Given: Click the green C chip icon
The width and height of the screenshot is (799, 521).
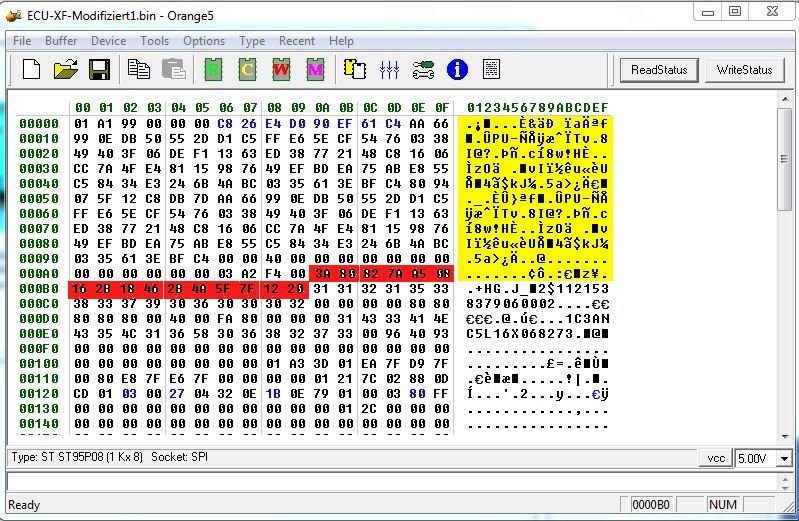Looking at the screenshot, I should click(x=246, y=69).
